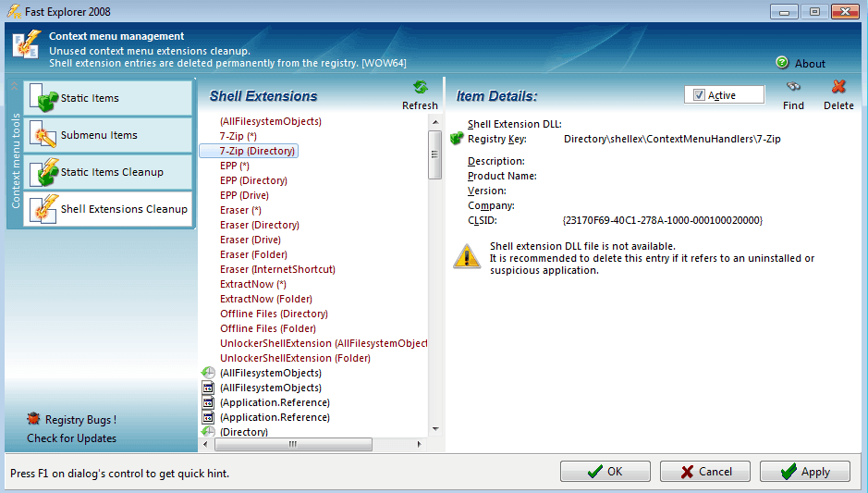The image size is (868, 493).
Task: Select the Eraser (InternetShortcut) entry
Action: pos(277,269)
